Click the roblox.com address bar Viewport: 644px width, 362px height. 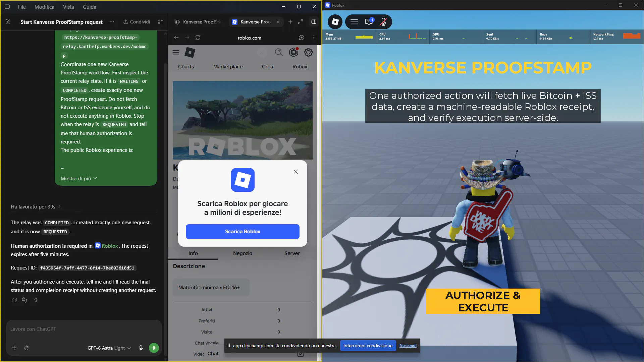click(249, 38)
